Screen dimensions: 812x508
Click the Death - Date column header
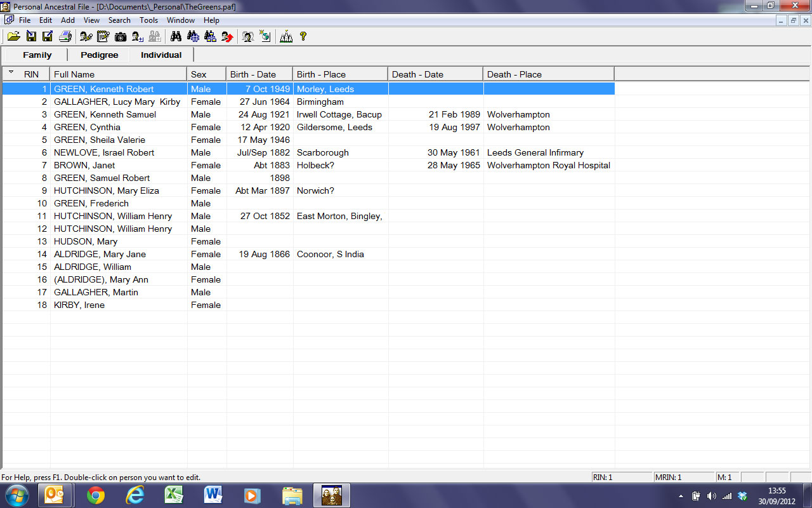(435, 74)
